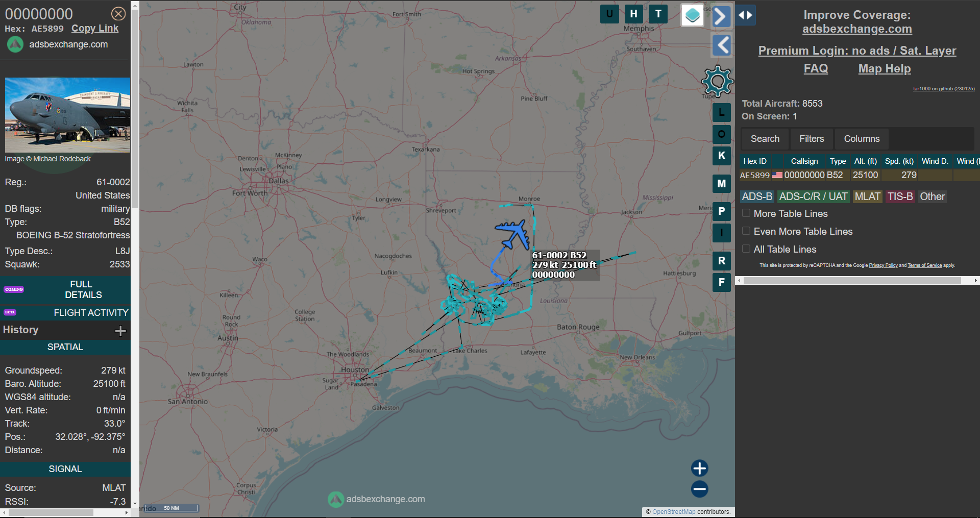Toggle the M map button
The width and height of the screenshot is (980, 518).
coord(722,184)
